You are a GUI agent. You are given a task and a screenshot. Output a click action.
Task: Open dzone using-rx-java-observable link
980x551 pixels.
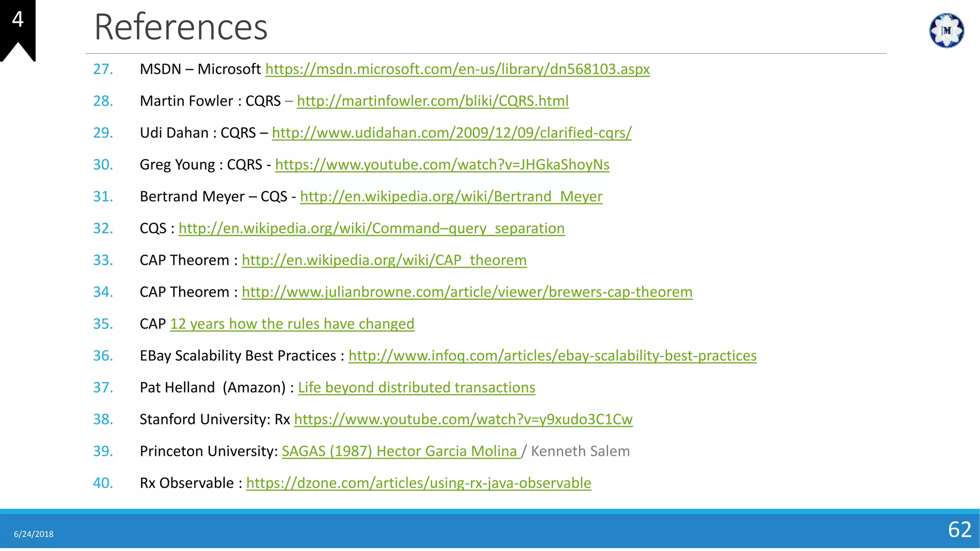coord(418,483)
